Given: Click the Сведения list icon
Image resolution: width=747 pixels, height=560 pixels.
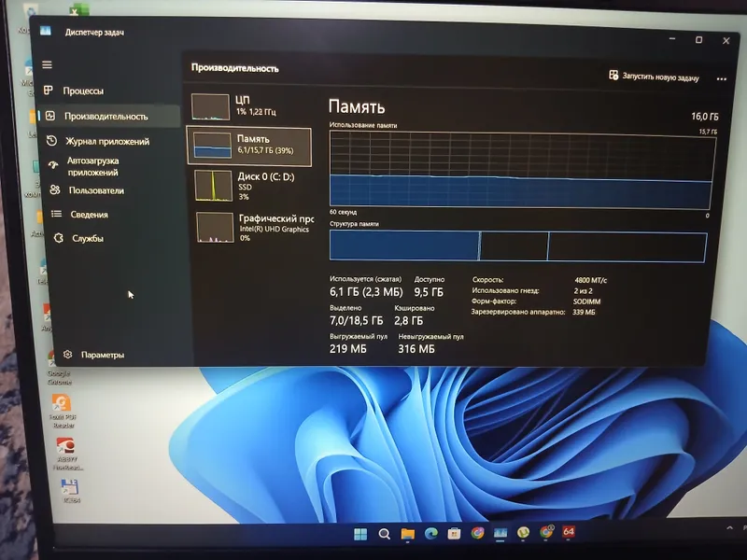Looking at the screenshot, I should (57, 215).
